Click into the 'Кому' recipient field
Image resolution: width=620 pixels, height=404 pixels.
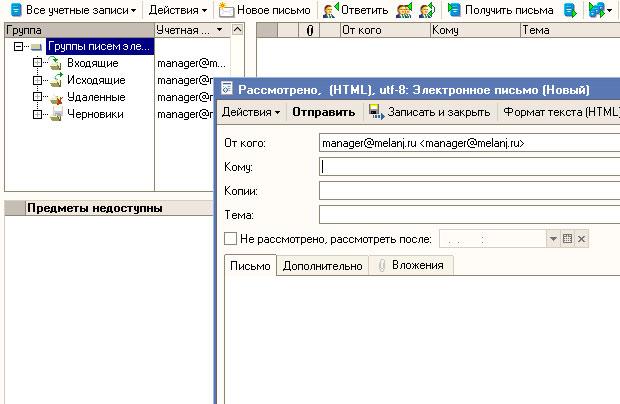click(x=468, y=167)
